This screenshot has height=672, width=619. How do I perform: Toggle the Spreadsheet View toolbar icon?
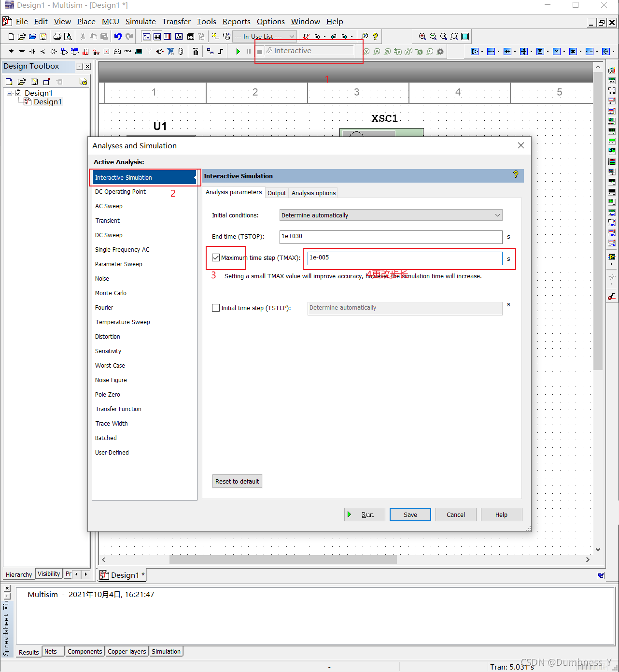[x=157, y=36]
